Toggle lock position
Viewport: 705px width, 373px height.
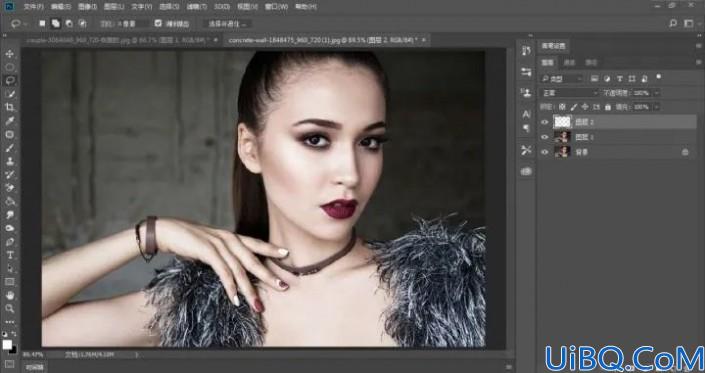click(x=585, y=107)
